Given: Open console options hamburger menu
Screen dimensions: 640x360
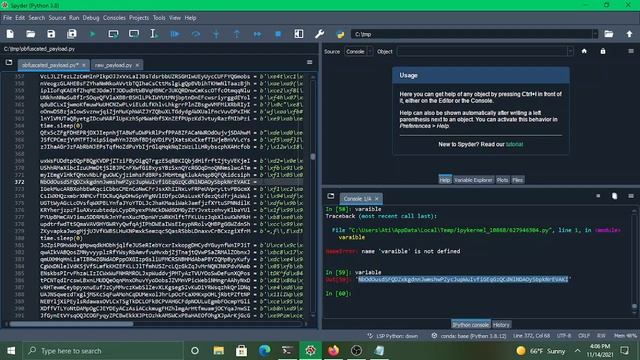Looking at the screenshot, I should tap(631, 196).
